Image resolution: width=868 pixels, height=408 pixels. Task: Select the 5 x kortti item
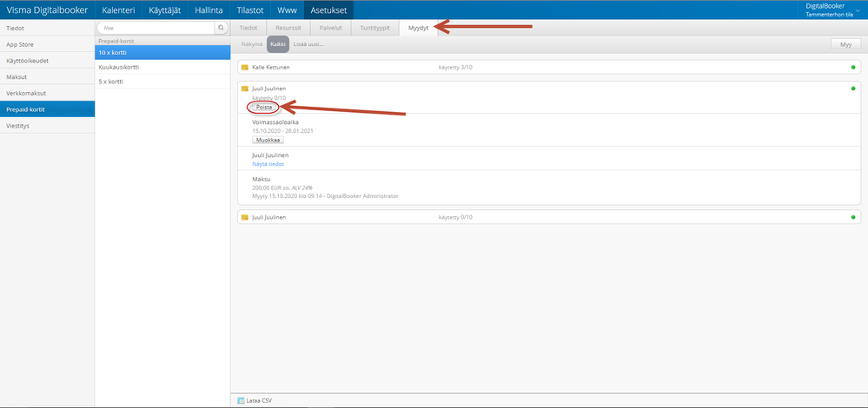[162, 82]
